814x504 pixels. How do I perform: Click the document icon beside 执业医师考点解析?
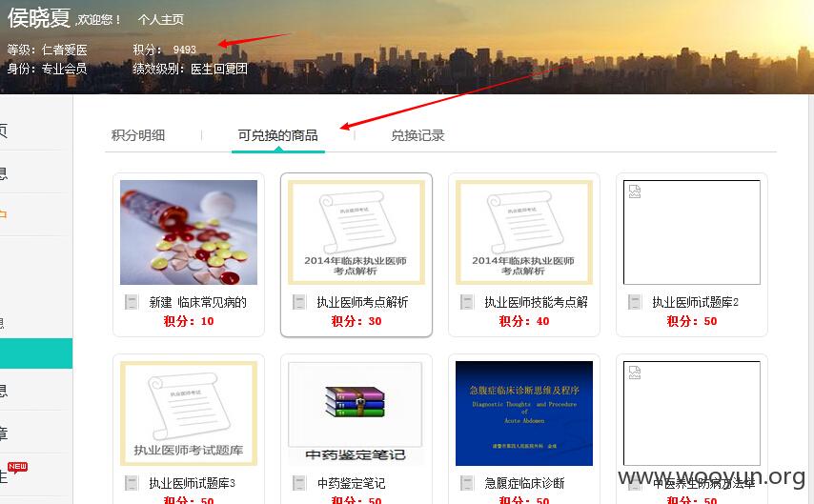299,302
